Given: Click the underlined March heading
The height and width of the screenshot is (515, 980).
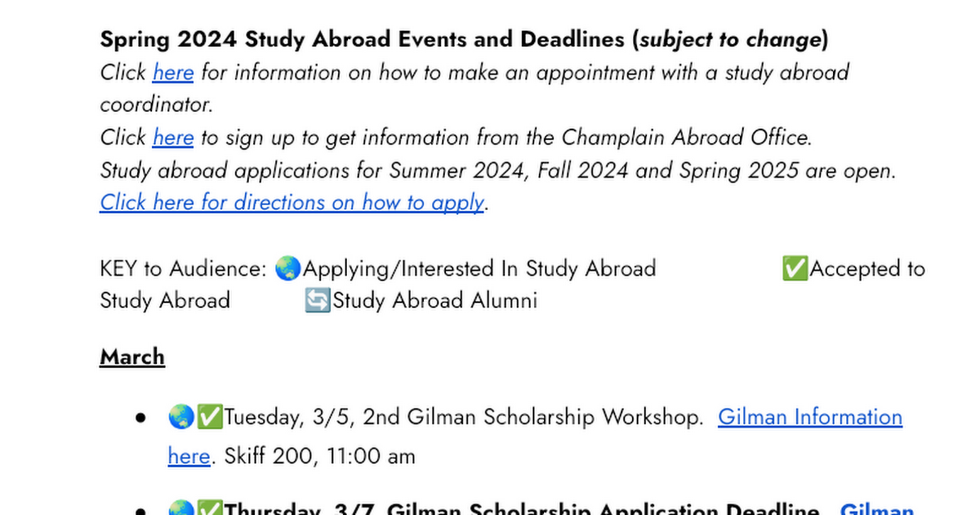Looking at the screenshot, I should point(132,357).
